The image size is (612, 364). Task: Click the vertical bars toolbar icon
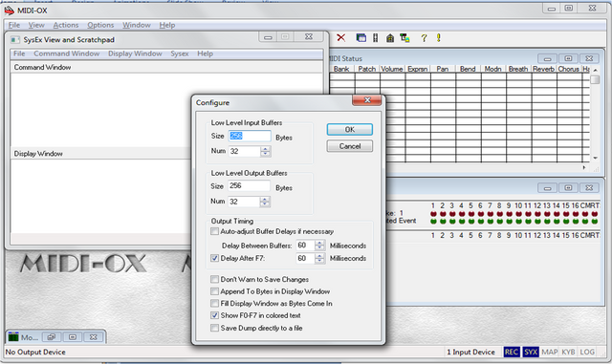pyautogui.click(x=375, y=38)
